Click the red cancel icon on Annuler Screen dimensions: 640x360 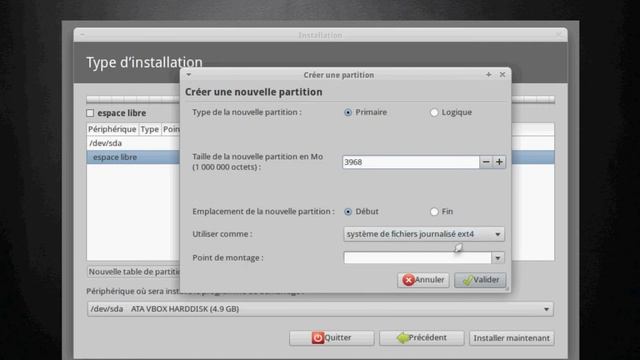pyautogui.click(x=408, y=280)
